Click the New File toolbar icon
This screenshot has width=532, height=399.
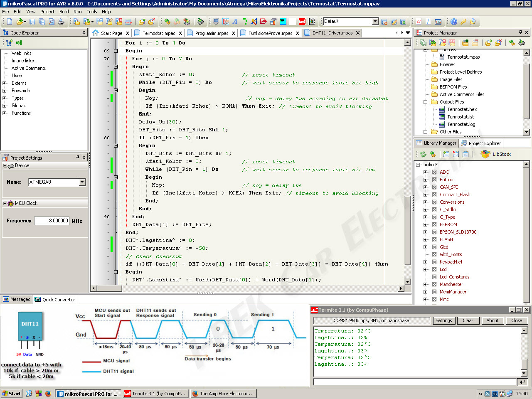click(x=9, y=22)
